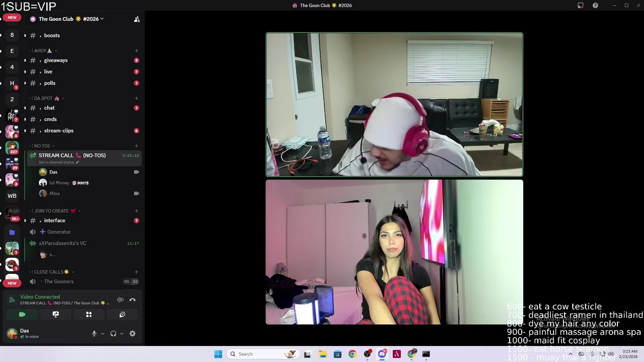Open the interface channel
Screen dimensions: 644x362
(x=84, y=221)
